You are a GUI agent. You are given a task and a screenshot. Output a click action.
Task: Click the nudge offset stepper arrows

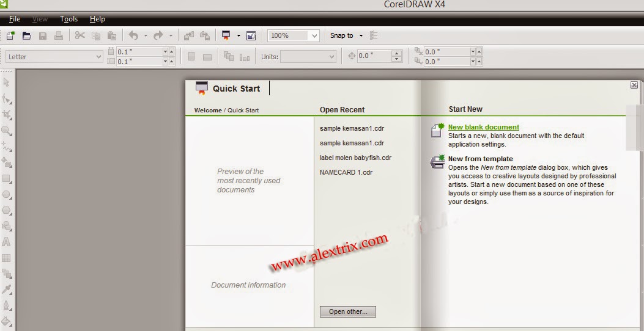397,56
